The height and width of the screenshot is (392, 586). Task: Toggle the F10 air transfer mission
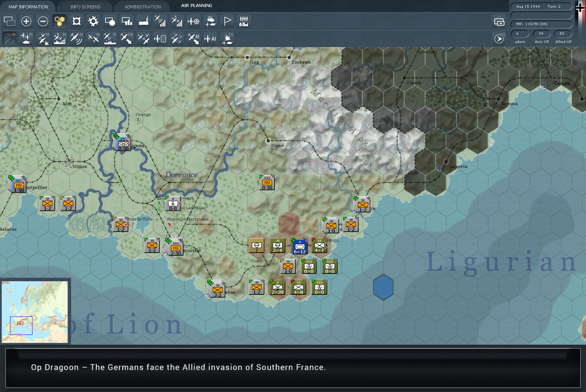[127, 38]
